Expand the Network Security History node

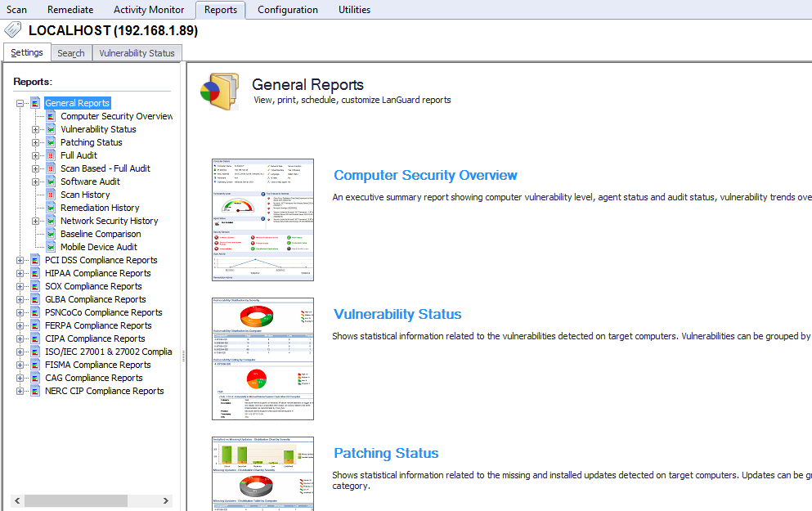click(x=35, y=221)
